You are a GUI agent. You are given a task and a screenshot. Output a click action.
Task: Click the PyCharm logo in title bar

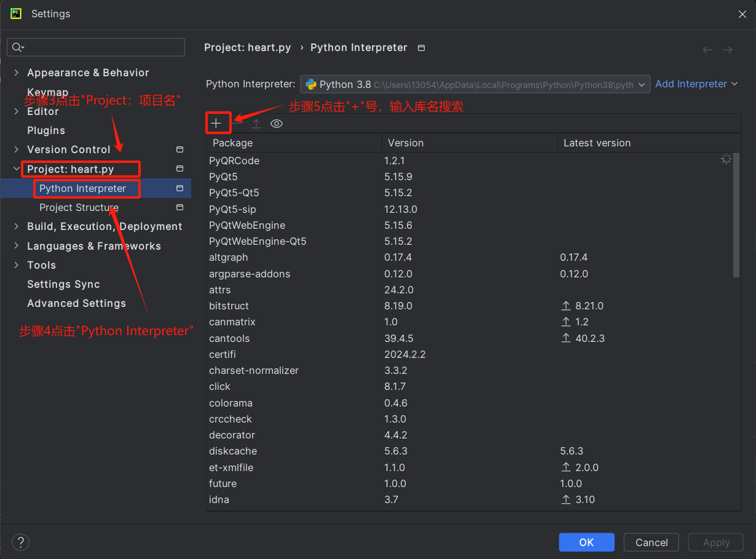click(16, 13)
